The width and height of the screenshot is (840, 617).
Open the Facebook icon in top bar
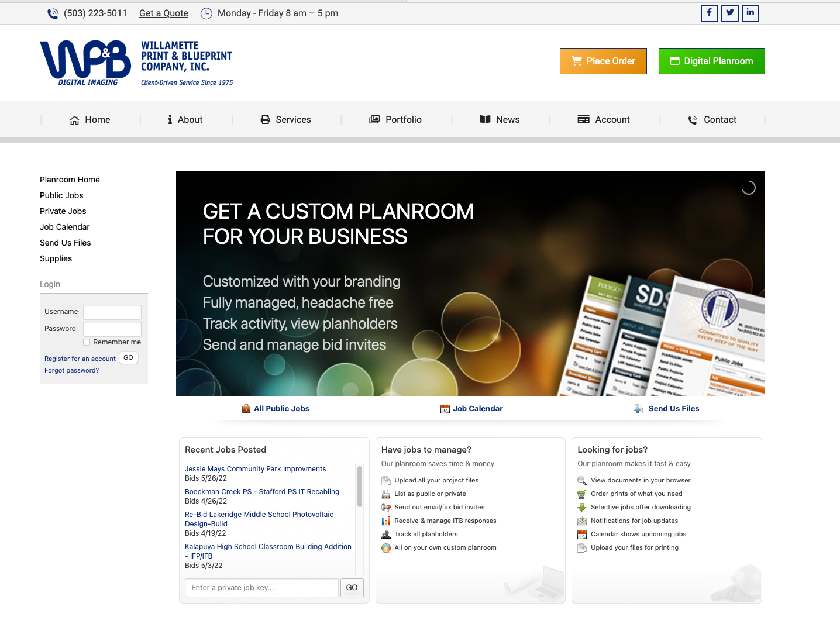(x=709, y=13)
